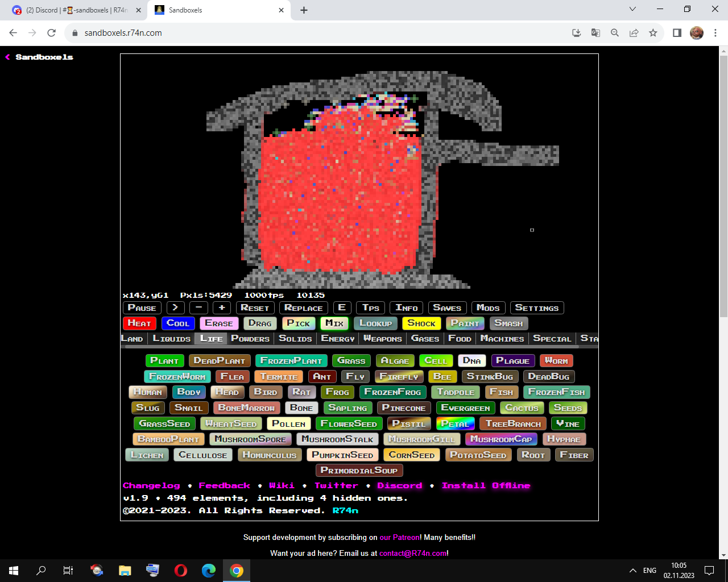Switch to the Weapons category
The height and width of the screenshot is (582, 728).
point(383,339)
